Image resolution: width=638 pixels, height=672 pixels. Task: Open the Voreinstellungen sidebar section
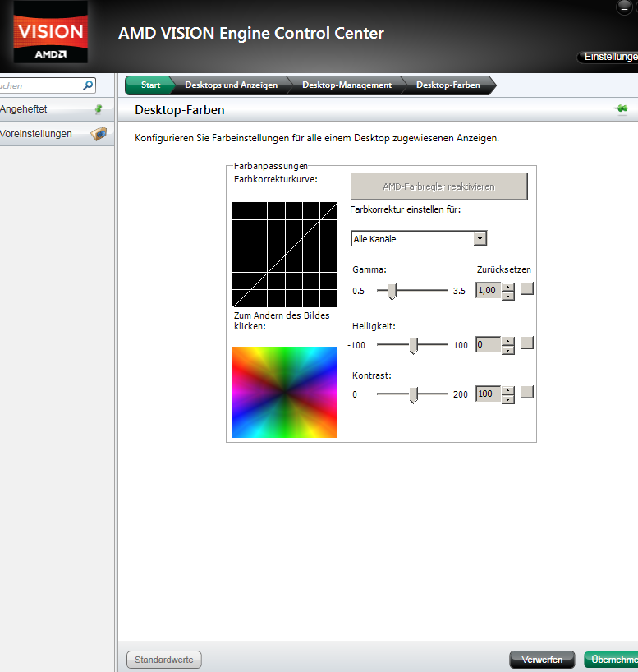[x=57, y=134]
